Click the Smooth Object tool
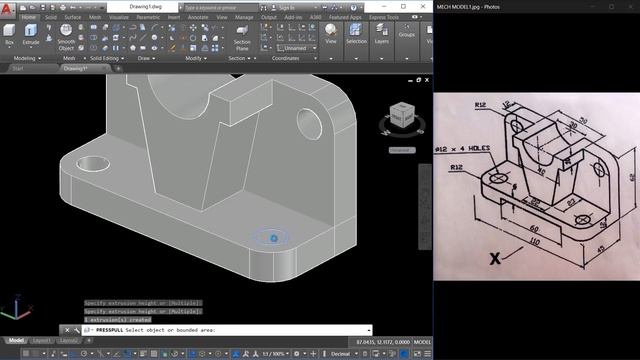640x360 pixels. click(x=66, y=37)
